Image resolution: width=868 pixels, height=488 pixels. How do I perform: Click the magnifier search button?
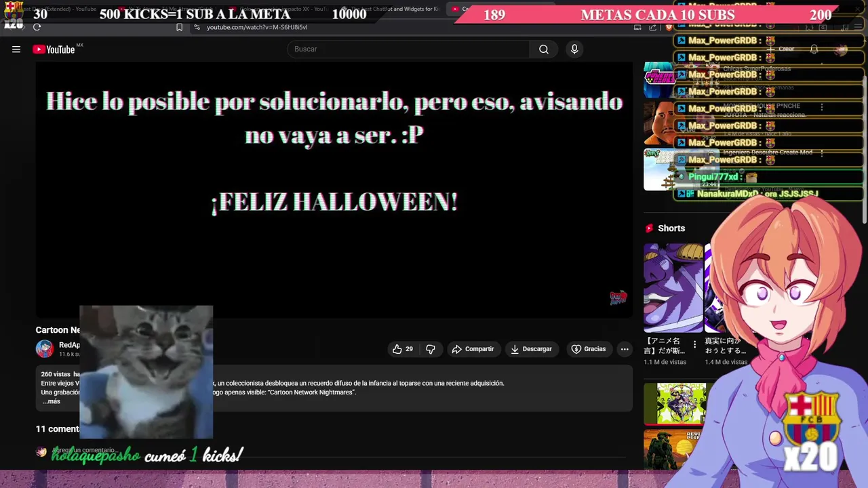pyautogui.click(x=544, y=49)
